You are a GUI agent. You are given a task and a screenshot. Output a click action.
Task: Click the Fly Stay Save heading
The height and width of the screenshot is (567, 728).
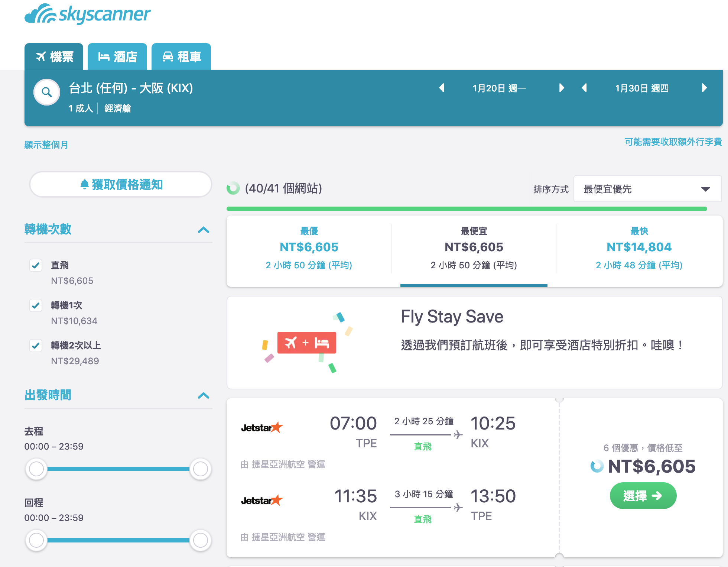pos(452,317)
